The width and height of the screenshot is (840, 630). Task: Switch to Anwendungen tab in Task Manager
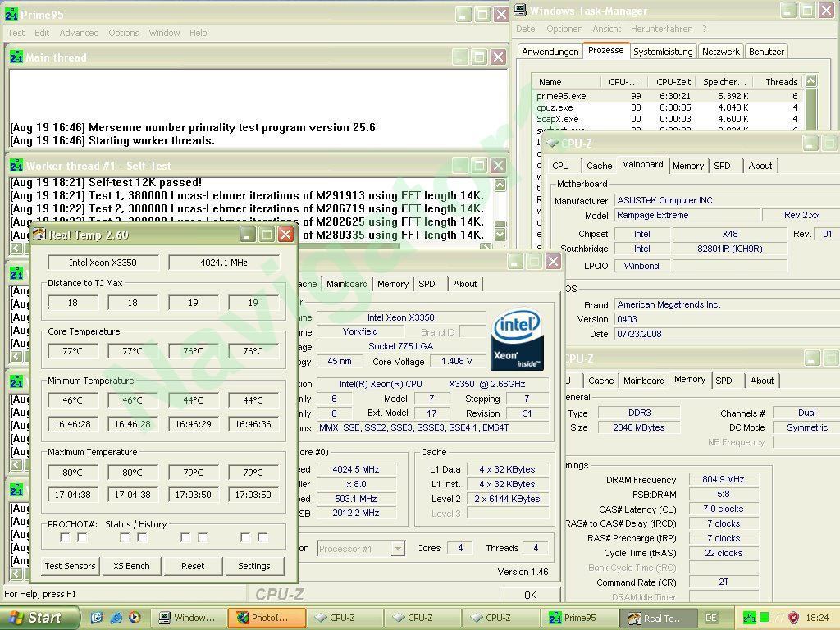click(550, 52)
